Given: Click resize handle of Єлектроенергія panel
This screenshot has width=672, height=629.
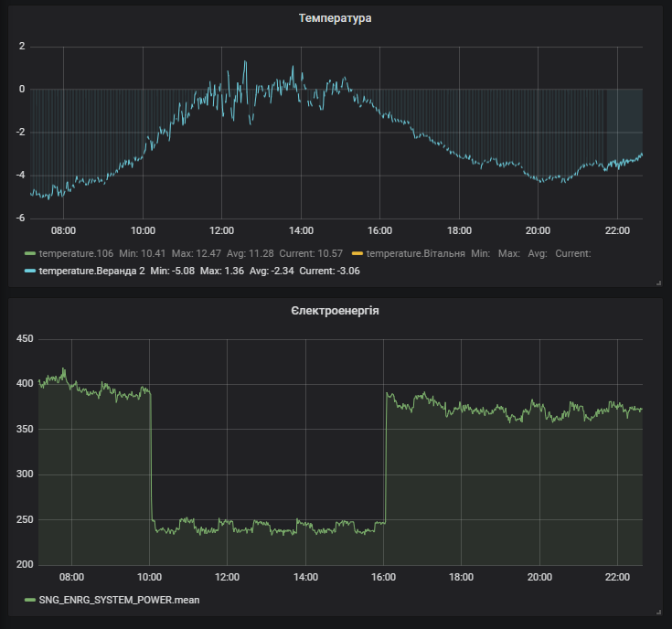Looking at the screenshot, I should point(658,612).
